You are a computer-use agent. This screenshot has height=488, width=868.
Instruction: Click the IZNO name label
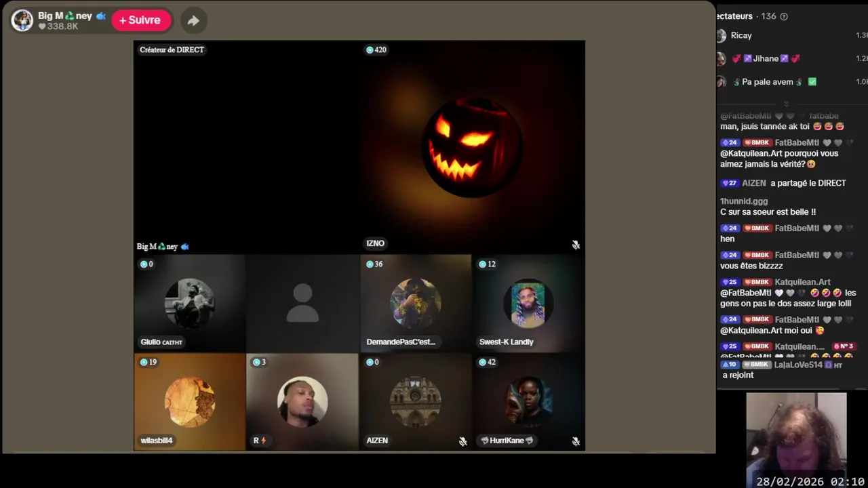click(375, 243)
